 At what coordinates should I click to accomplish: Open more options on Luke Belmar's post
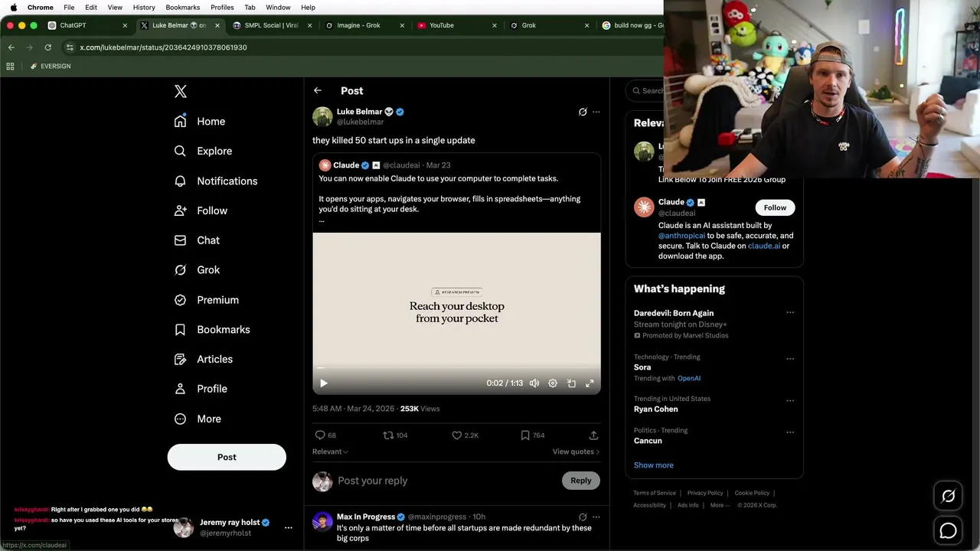point(596,112)
